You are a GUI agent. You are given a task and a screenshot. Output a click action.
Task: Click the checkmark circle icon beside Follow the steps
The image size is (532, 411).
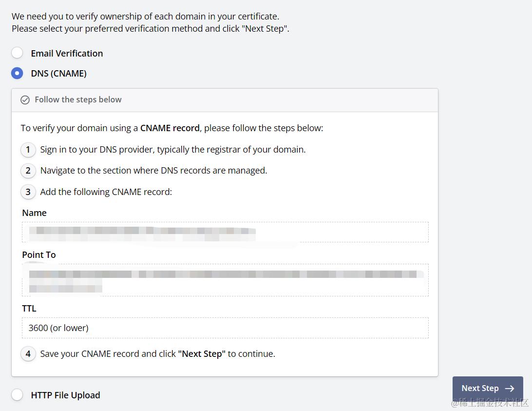point(25,100)
